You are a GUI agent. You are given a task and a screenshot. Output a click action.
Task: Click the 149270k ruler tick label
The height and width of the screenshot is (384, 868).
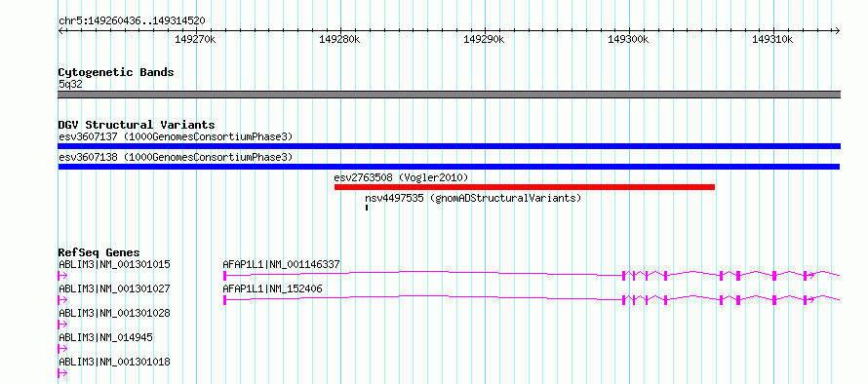pyautogui.click(x=195, y=39)
